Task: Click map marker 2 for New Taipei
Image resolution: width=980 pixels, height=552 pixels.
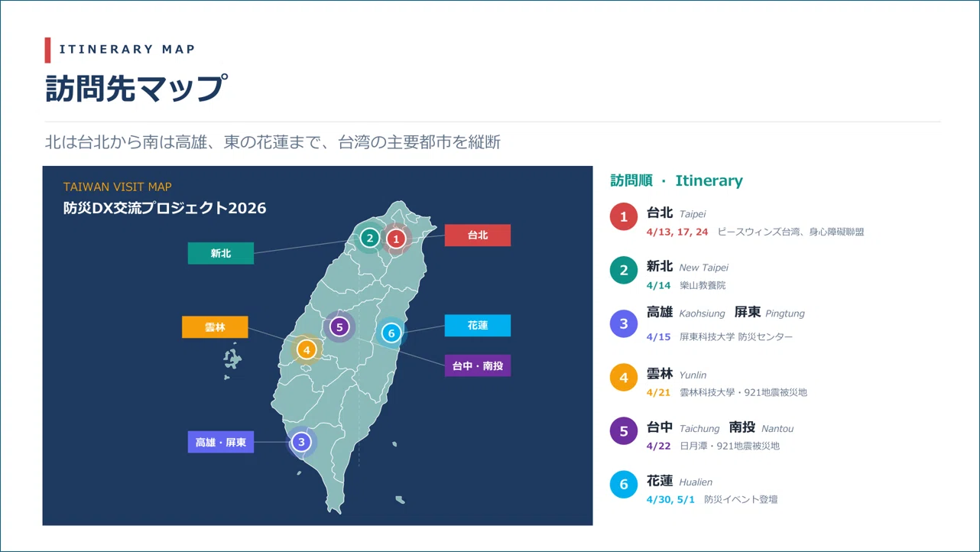Action: click(x=370, y=238)
